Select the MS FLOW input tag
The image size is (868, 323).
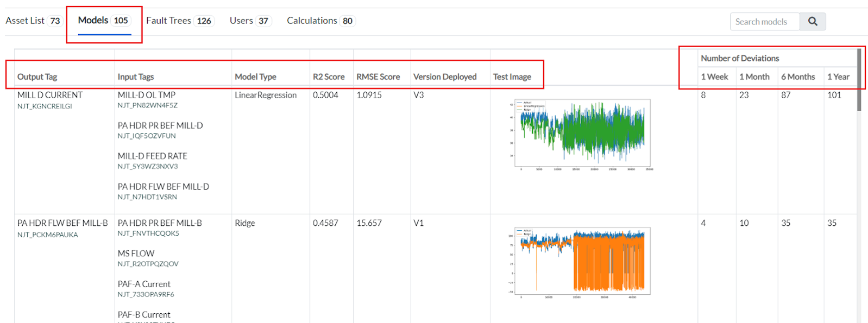[x=136, y=254]
